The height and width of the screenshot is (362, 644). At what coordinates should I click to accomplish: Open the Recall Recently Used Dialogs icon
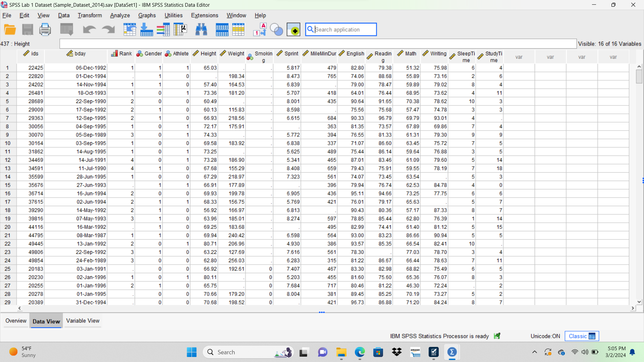pyautogui.click(x=66, y=29)
